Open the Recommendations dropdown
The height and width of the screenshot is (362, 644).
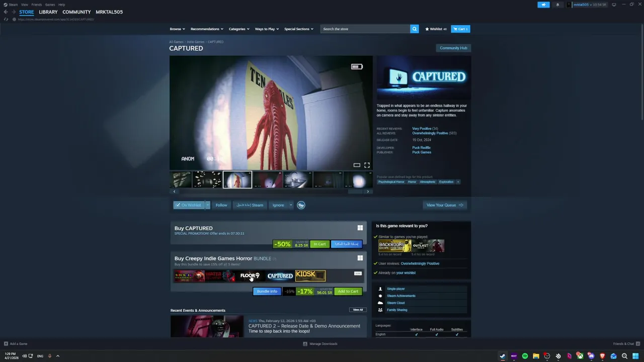(207, 29)
